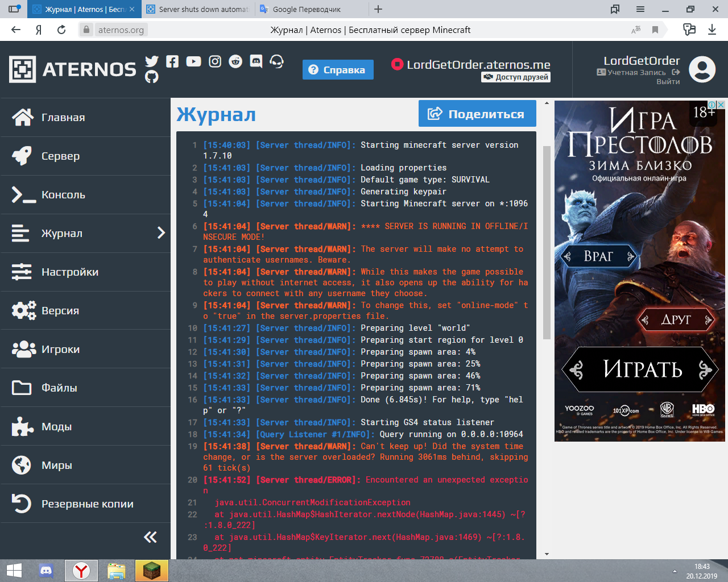Image resolution: width=728 pixels, height=582 pixels.
Task: Click the Yandex 'Я' home icon
Action: (x=39, y=30)
